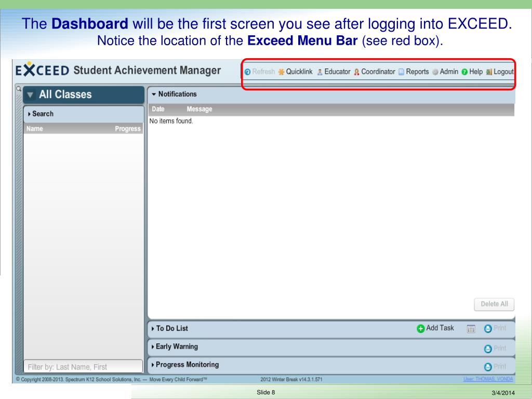Open the All Classes dropdown arrow
The image size is (532, 399).
click(30, 95)
